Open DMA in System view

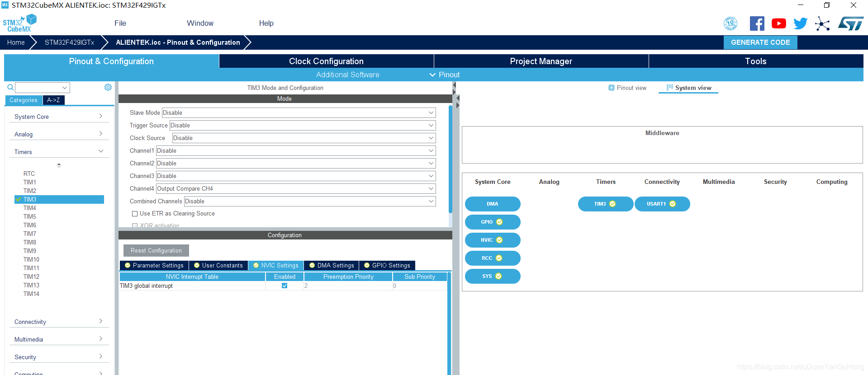point(493,204)
